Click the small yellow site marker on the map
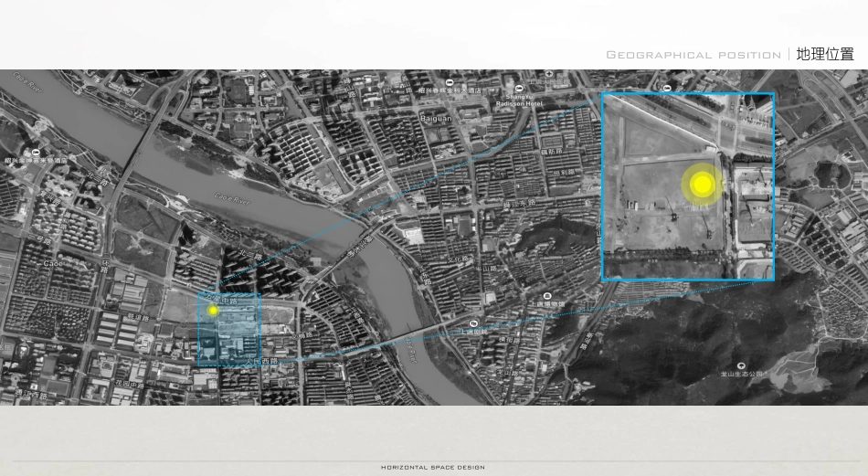The image size is (868, 476). (213, 311)
